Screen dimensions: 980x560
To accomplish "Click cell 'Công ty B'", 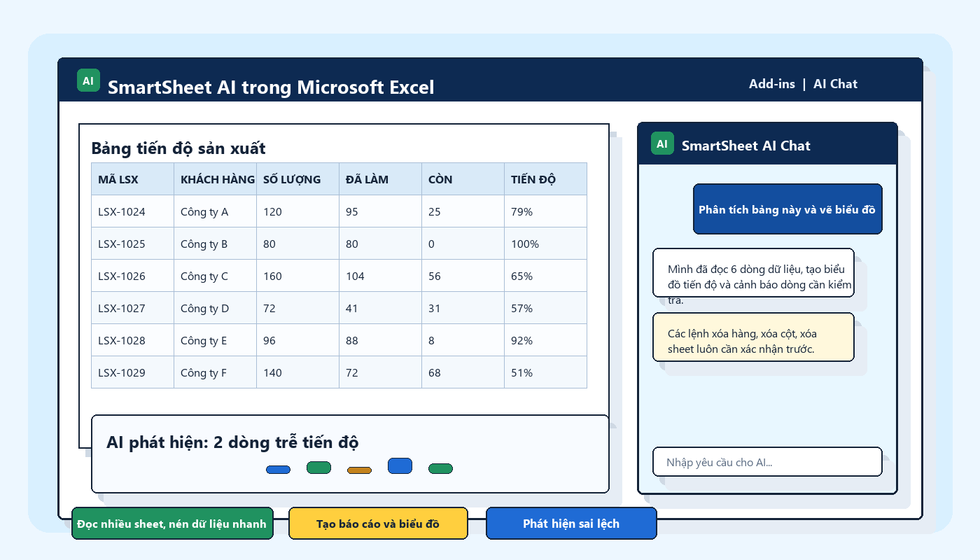I will coord(216,244).
